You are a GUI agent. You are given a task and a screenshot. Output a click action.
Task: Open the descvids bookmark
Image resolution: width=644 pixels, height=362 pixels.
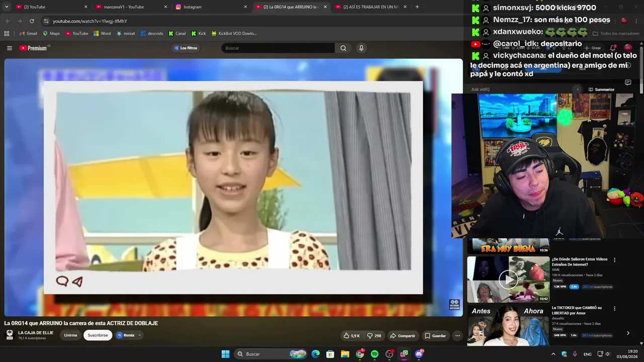pos(151,34)
